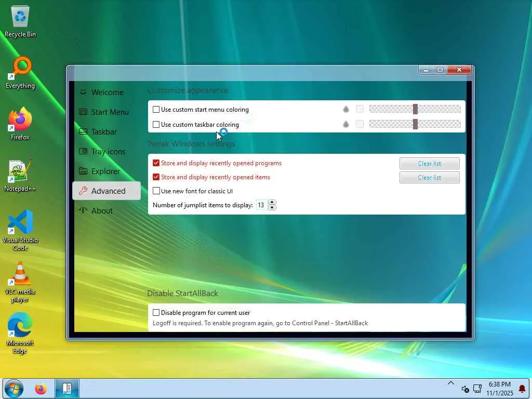Show hidden tray icons chevron
This screenshot has width=532, height=399.
tap(450, 383)
